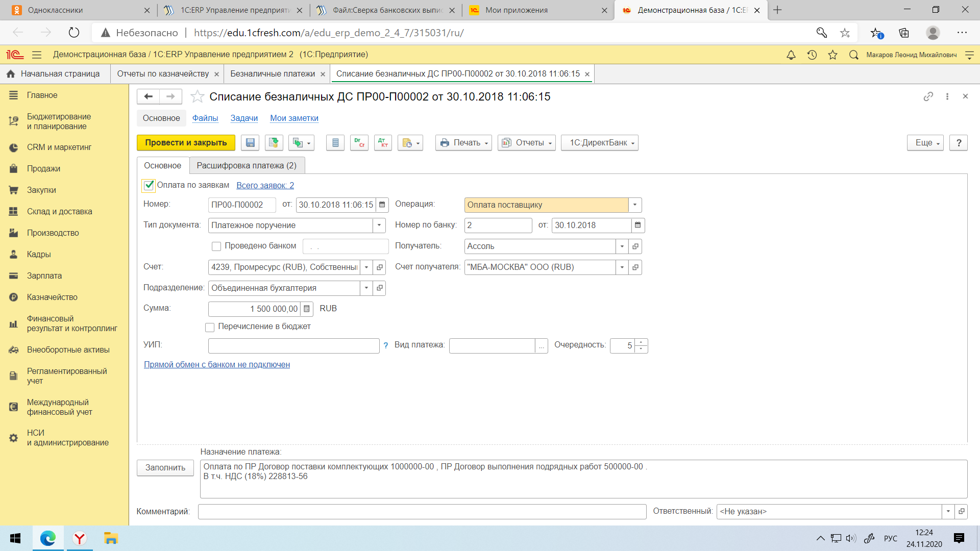
Task: Switch to Расшифровка платежа (2) tab
Action: 247,165
